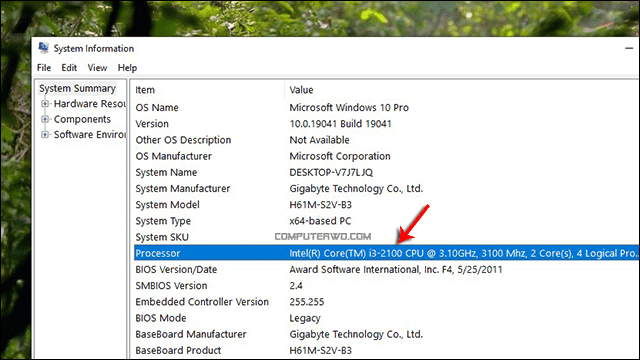Open the View menu
The image size is (640, 360).
97,68
